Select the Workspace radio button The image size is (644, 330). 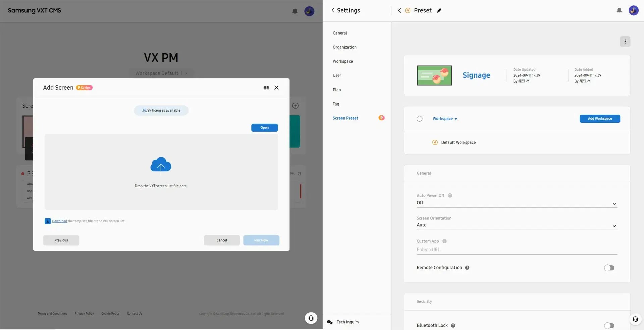(x=419, y=119)
